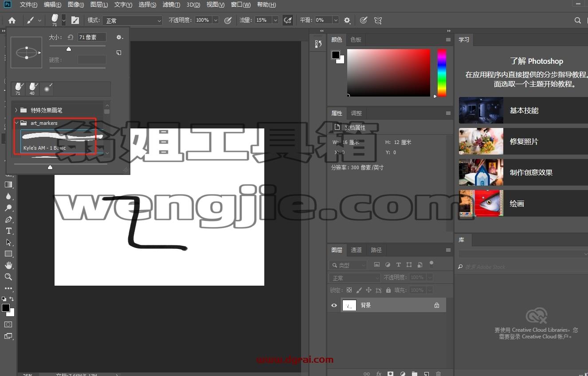Open brush settings panel icon in options bar
588x376 pixels.
pyautogui.click(x=75, y=20)
